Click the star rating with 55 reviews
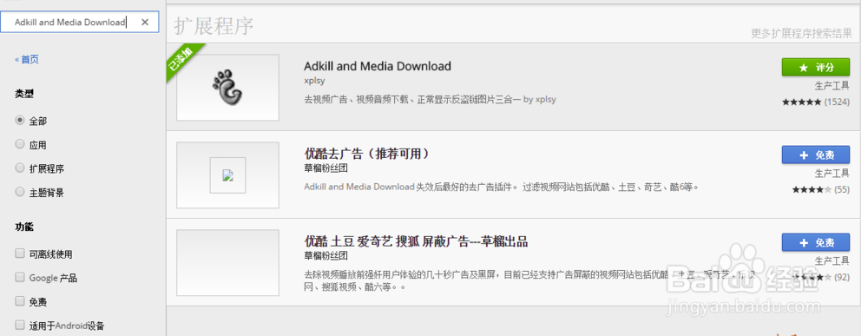 coord(811,189)
